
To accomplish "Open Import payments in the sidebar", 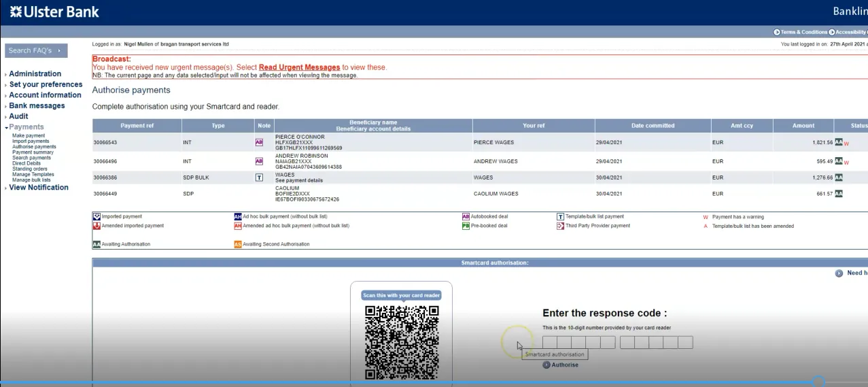I will tap(31, 141).
